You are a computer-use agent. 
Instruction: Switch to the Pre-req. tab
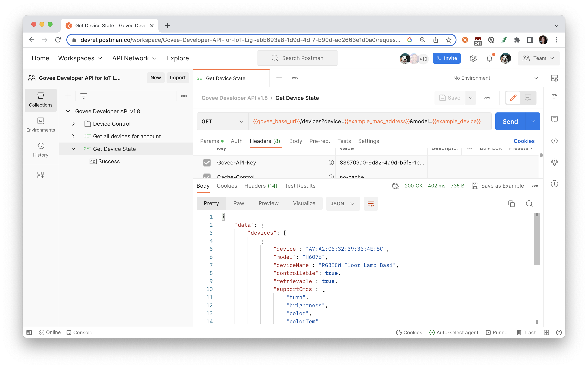tap(320, 141)
